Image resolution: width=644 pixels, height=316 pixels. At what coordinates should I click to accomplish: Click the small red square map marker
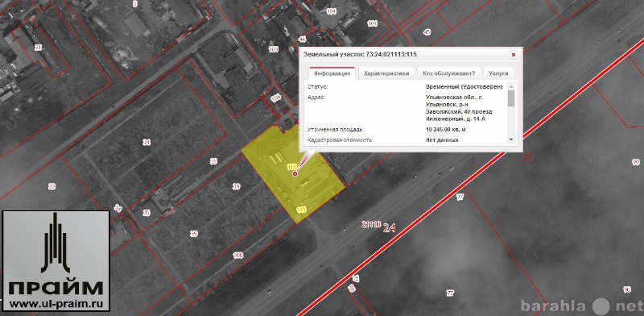tap(527, 157)
